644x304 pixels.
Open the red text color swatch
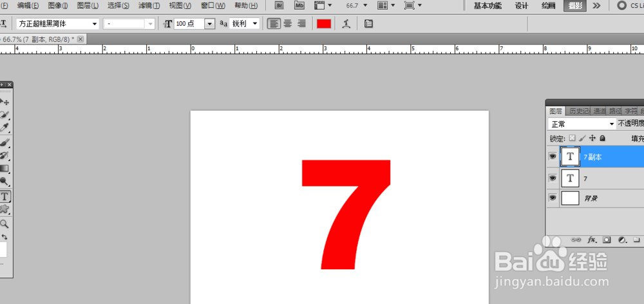pyautogui.click(x=324, y=24)
